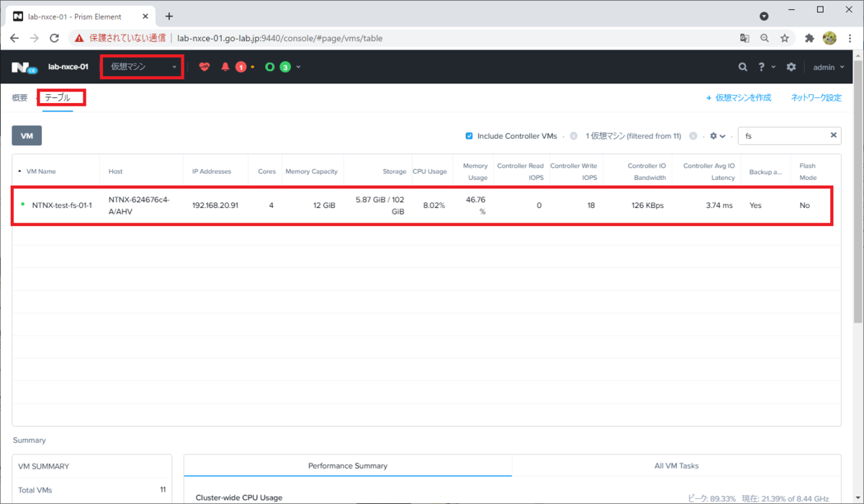Click the alert count badge 1
This screenshot has height=504, width=864.
tap(240, 67)
